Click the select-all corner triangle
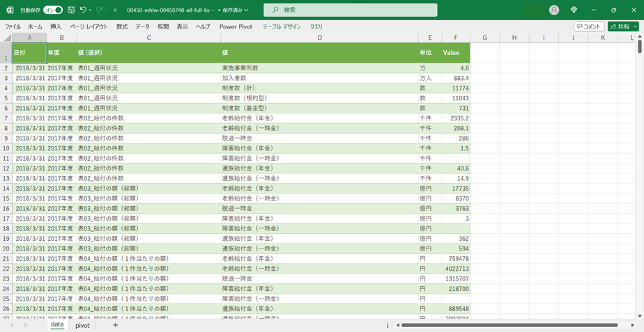Viewport: 644px width, 332px height. click(x=6, y=37)
